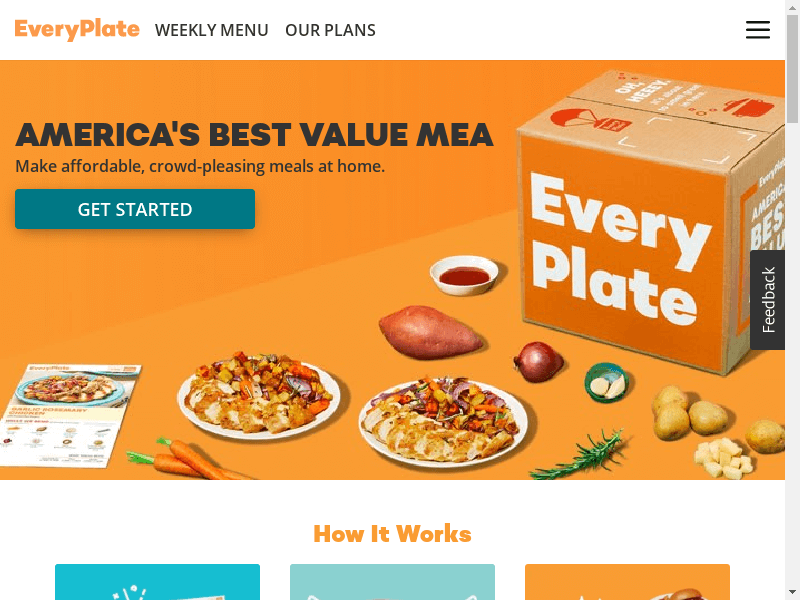Click the scrollbar down arrow
The width and height of the screenshot is (800, 600).
[792, 593]
